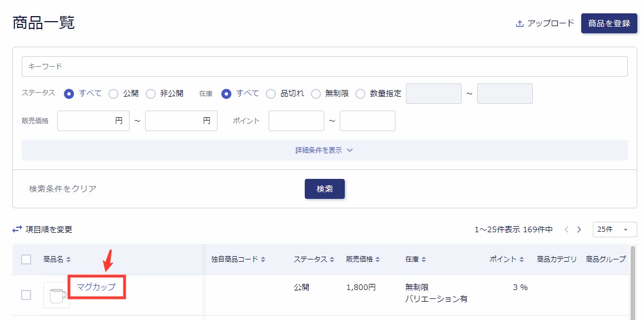Select 公開 status radio button
Screen dimensions: 644x320
pyautogui.click(x=113, y=94)
